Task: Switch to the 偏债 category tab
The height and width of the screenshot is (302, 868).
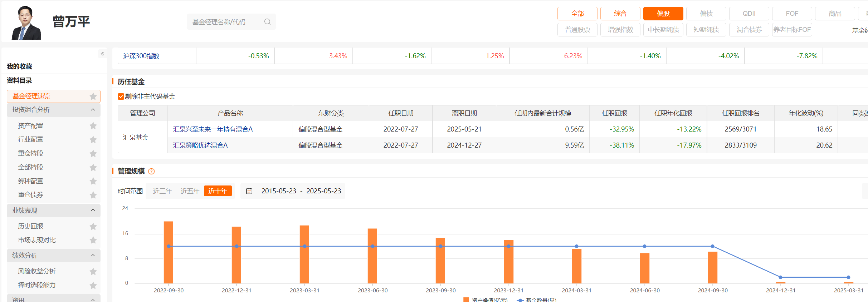Action: [x=706, y=14]
